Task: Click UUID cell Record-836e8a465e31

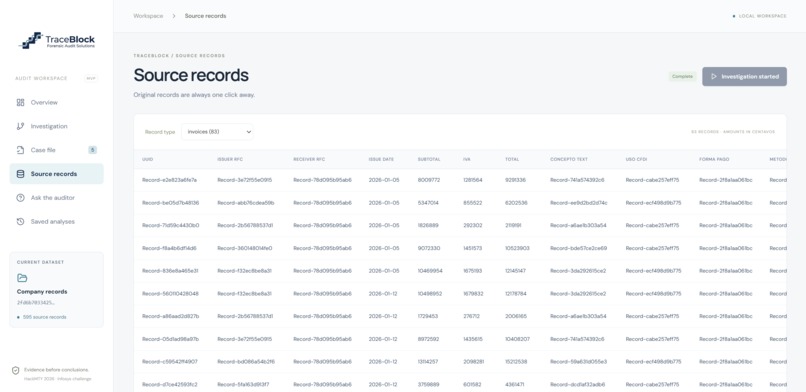Action: point(170,271)
